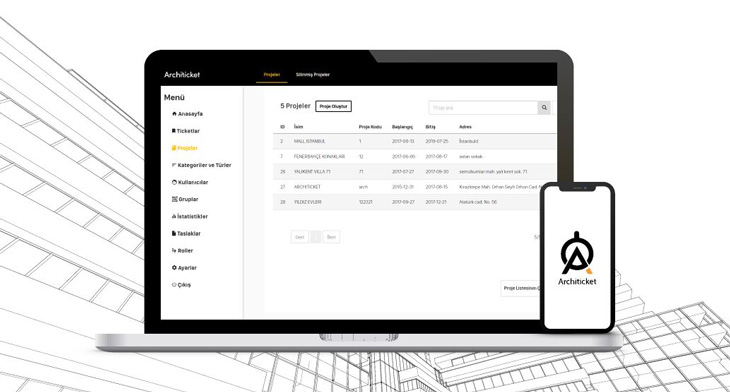The width and height of the screenshot is (730, 392).
Task: Select the Projeler tab in header
Action: click(272, 74)
